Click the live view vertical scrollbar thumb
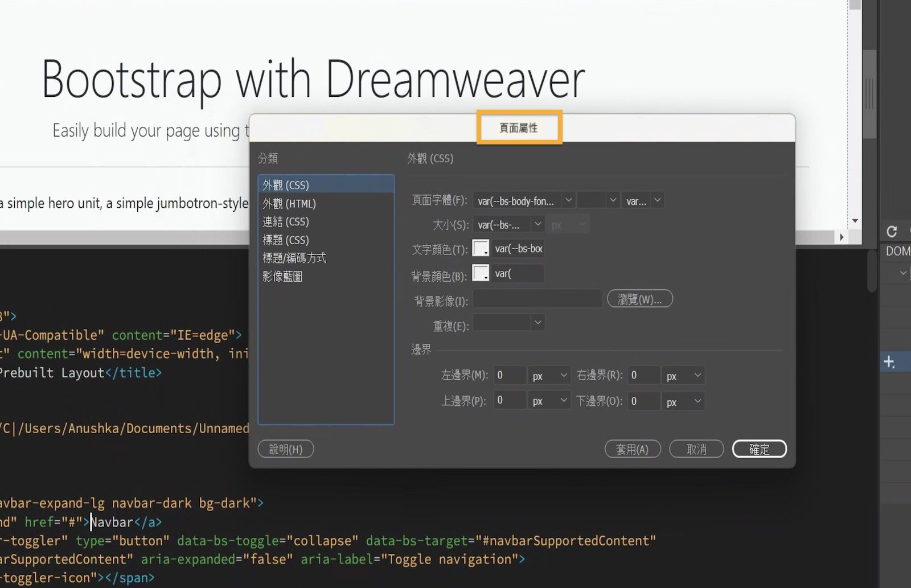911x588 pixels. pos(869,94)
